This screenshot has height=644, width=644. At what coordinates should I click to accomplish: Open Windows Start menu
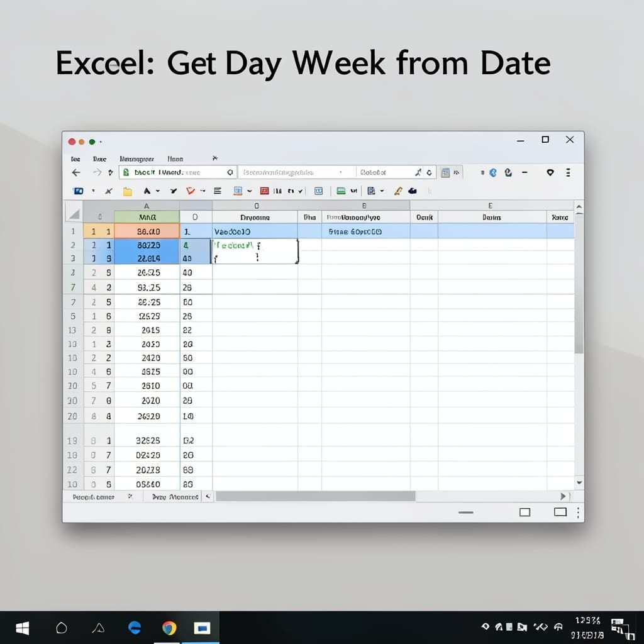coord(22,628)
